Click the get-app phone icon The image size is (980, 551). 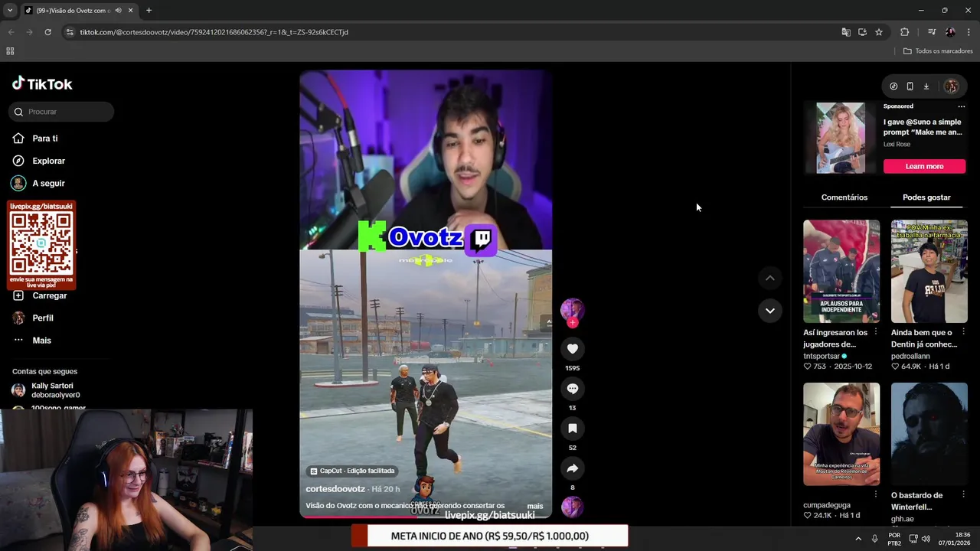(910, 86)
